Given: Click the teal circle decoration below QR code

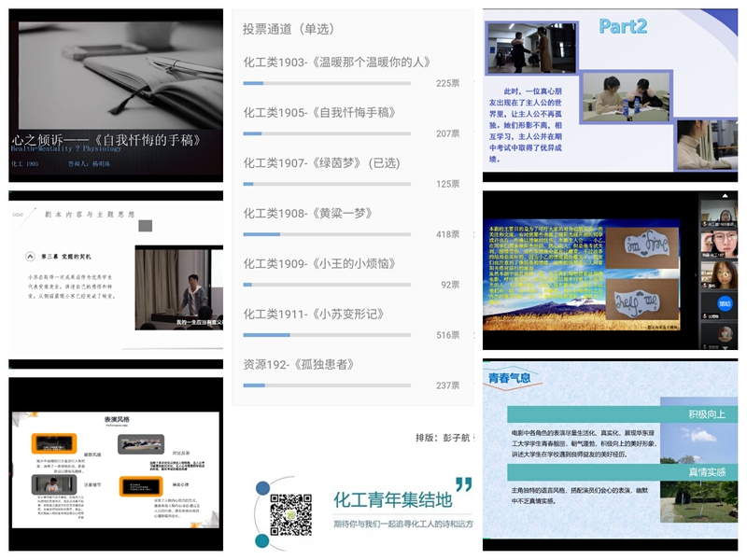Looking at the screenshot, I should [x=262, y=540].
